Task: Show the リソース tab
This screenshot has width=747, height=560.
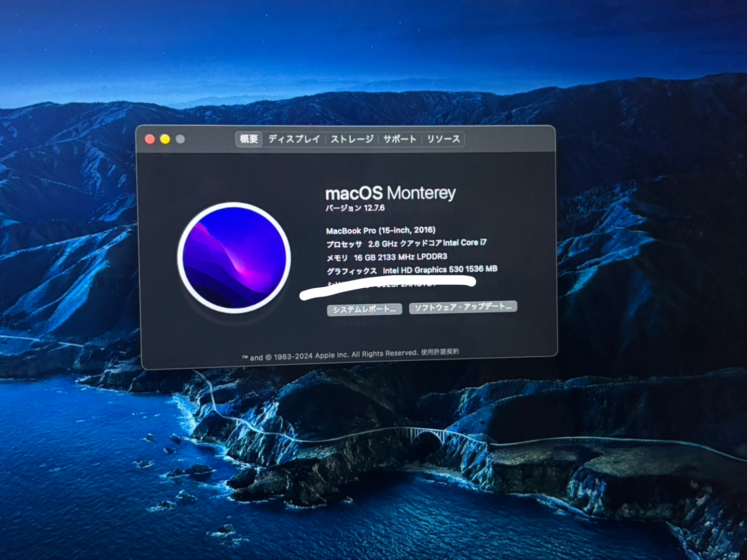Action: [444, 139]
